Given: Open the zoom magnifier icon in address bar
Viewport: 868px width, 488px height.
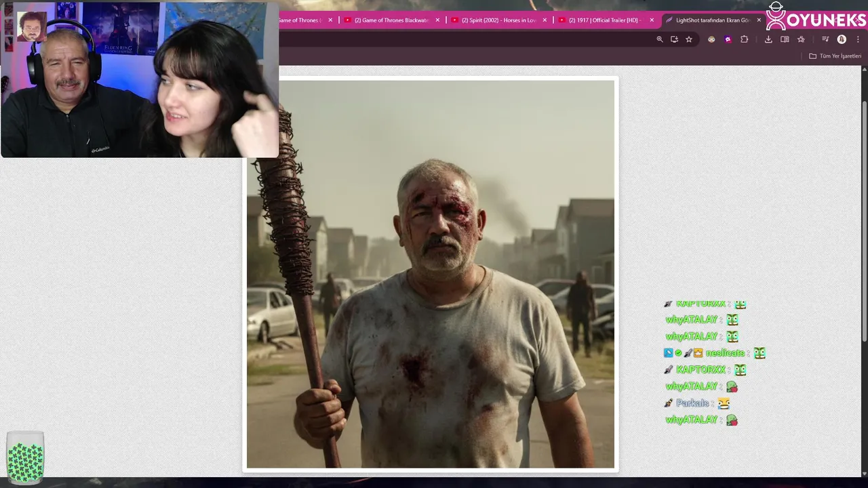Looking at the screenshot, I should pyautogui.click(x=659, y=39).
